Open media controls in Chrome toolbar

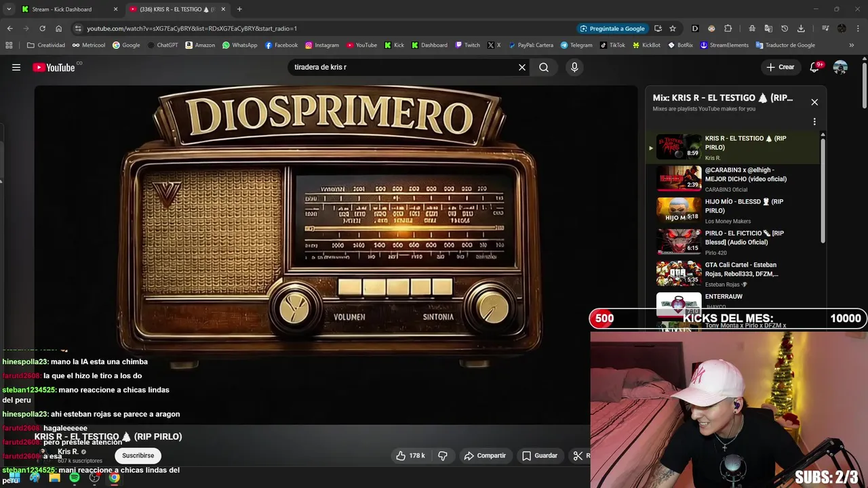[825, 28]
